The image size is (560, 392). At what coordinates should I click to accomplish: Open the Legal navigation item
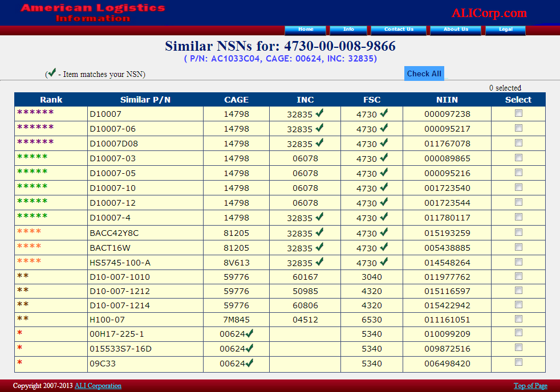coord(505,30)
